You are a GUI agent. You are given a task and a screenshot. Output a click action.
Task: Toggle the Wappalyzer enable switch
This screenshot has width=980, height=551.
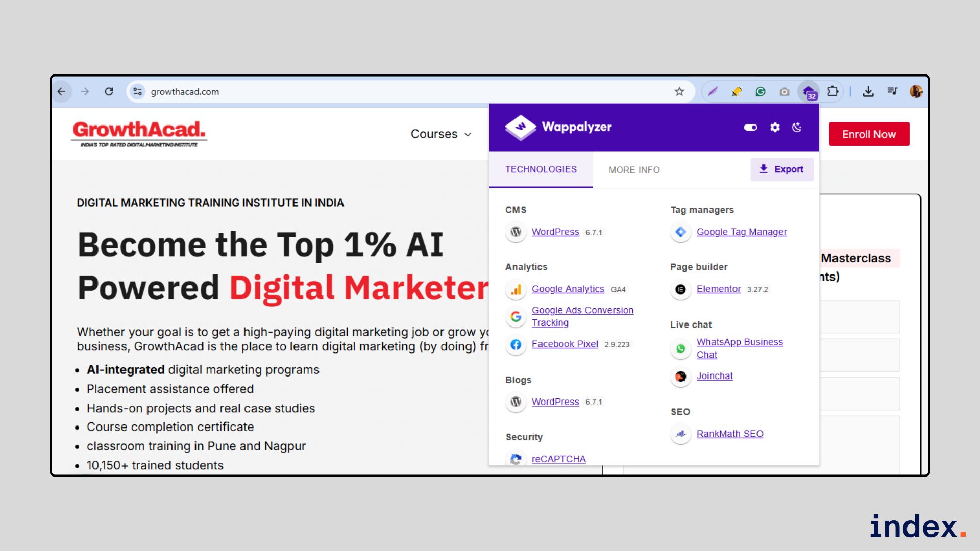click(x=750, y=128)
